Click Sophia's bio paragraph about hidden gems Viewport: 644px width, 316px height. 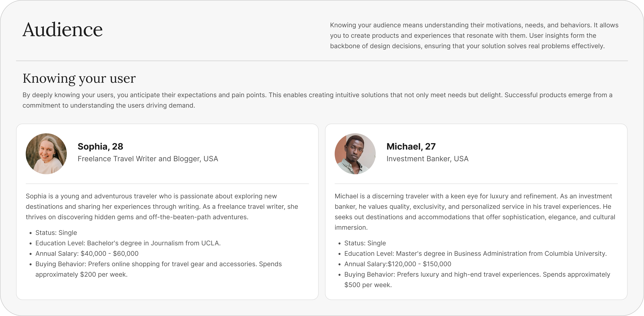162,207
